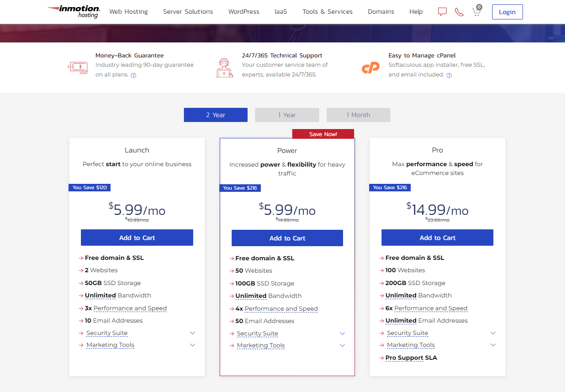
Task: Open the Tools & Services menu
Action: click(327, 11)
